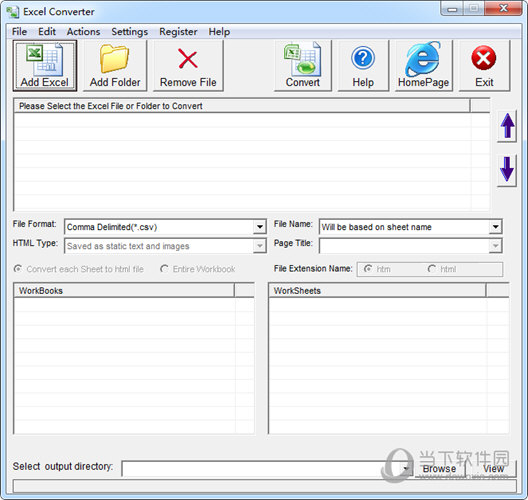The width and height of the screenshot is (528, 500).
Task: Open the HomePage Internet Explorer icon
Action: coord(423,66)
